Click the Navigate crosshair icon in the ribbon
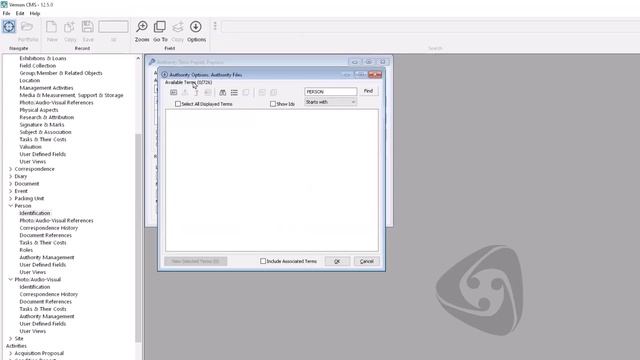This screenshot has height=360, width=640. pyautogui.click(x=9, y=27)
